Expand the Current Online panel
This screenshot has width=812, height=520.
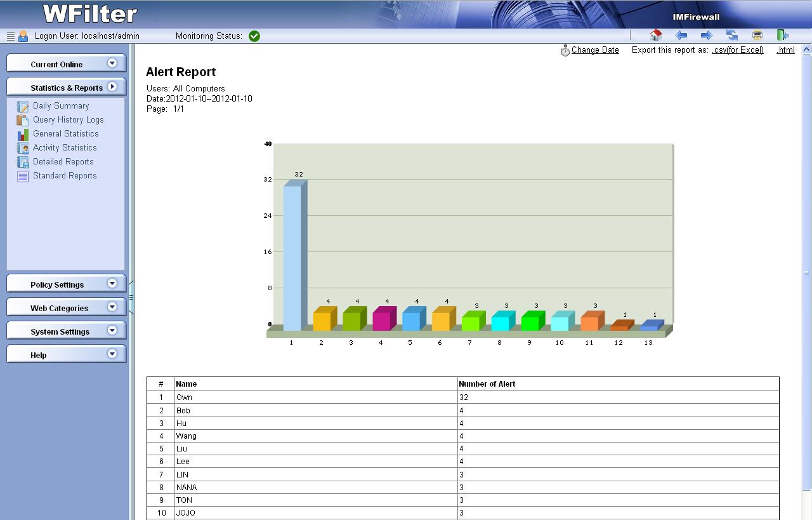(112, 63)
